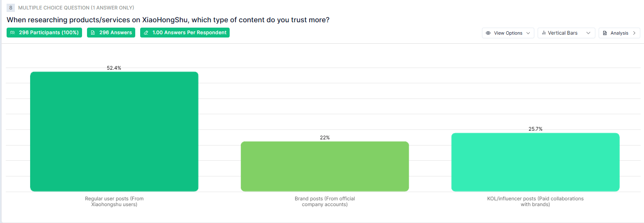Click the 1.00 Answers Per Respondent badge
Screen dimensions: 644x223
click(185, 33)
